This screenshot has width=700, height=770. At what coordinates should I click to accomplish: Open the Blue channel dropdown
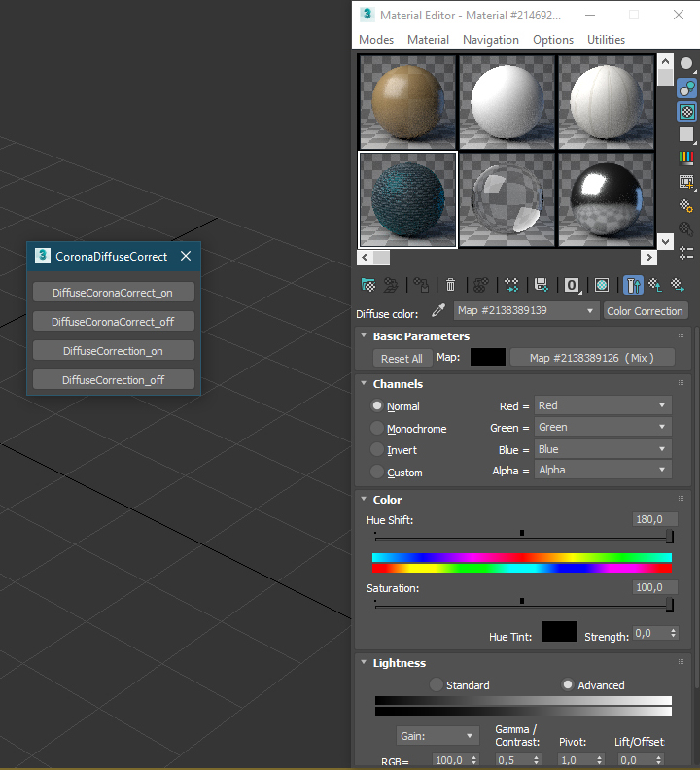coord(603,449)
